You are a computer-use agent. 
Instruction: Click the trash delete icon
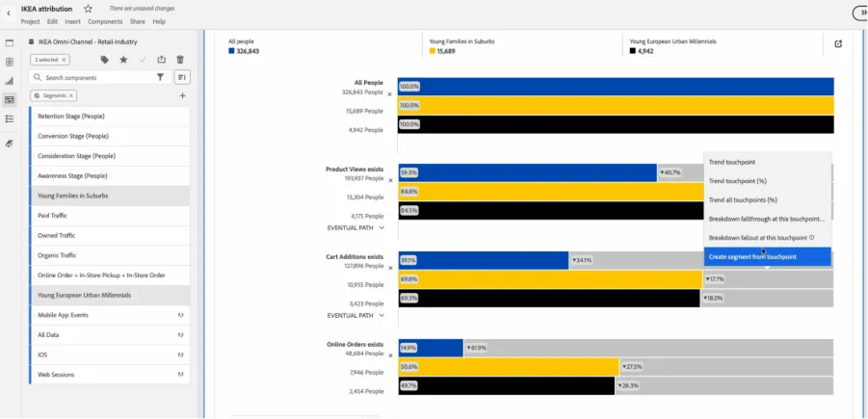180,60
